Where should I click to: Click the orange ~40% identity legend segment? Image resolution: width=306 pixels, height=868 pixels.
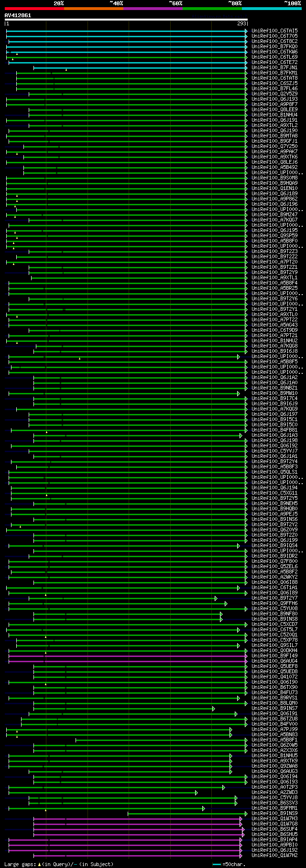[94, 9]
